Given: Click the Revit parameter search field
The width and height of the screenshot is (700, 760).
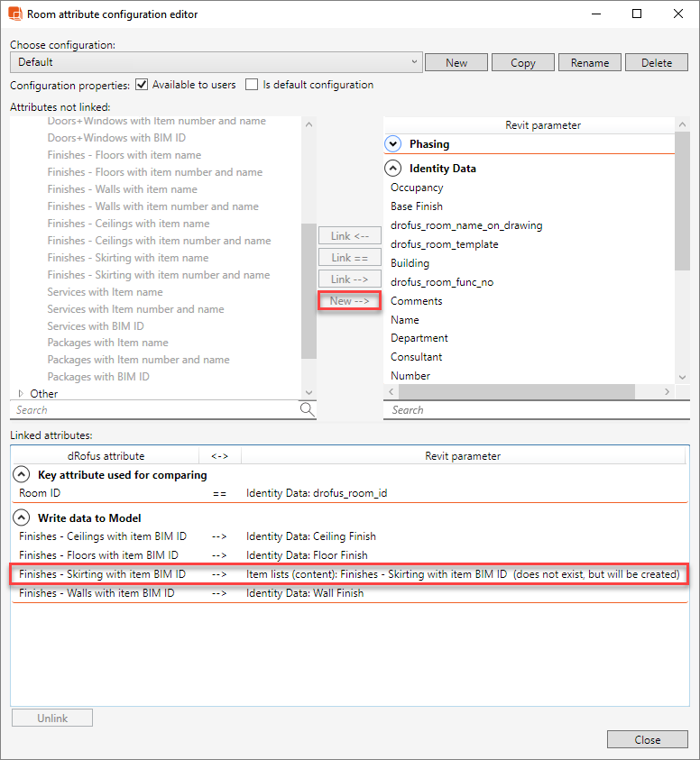Looking at the screenshot, I should point(529,410).
